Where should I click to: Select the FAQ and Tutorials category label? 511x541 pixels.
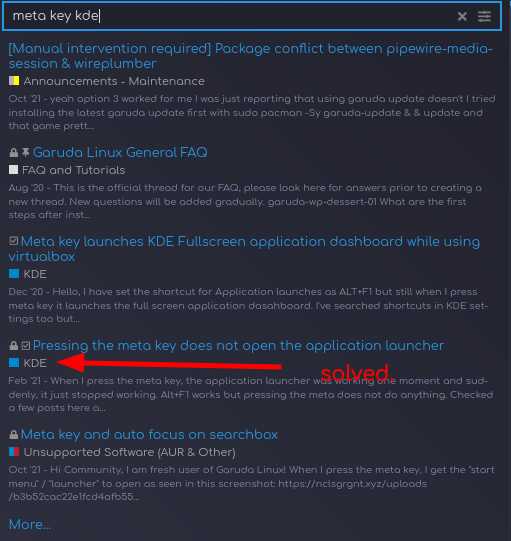click(x=73, y=170)
